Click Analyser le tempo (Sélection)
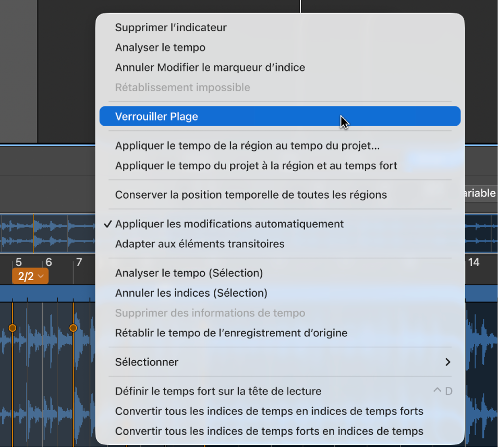The width and height of the screenshot is (498, 448). click(x=280, y=273)
